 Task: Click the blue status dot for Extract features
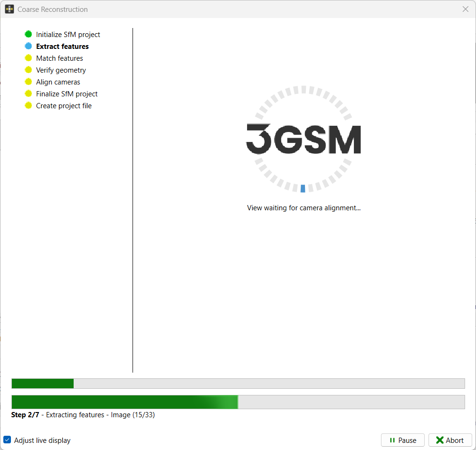[28, 46]
